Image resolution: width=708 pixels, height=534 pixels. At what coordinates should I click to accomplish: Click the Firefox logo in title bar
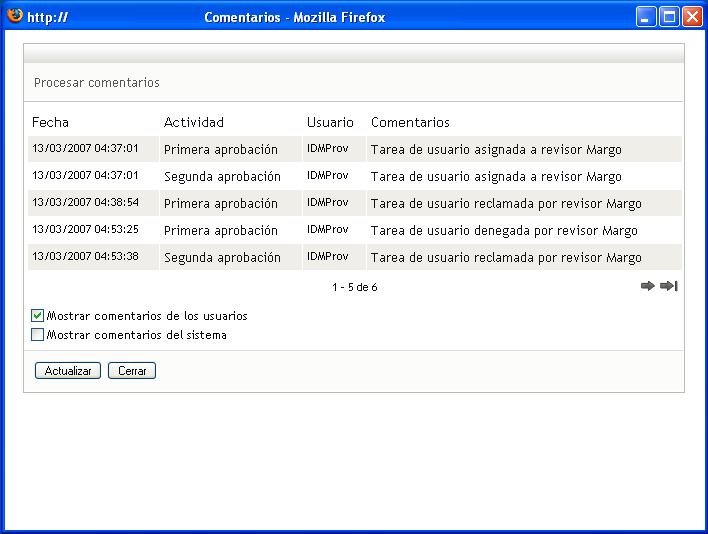click(15, 16)
